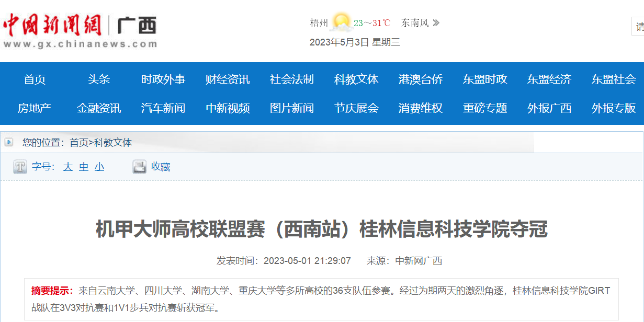644x322 pixels.
Task: Click 首页 in the breadcrumb path
Action: (78, 142)
